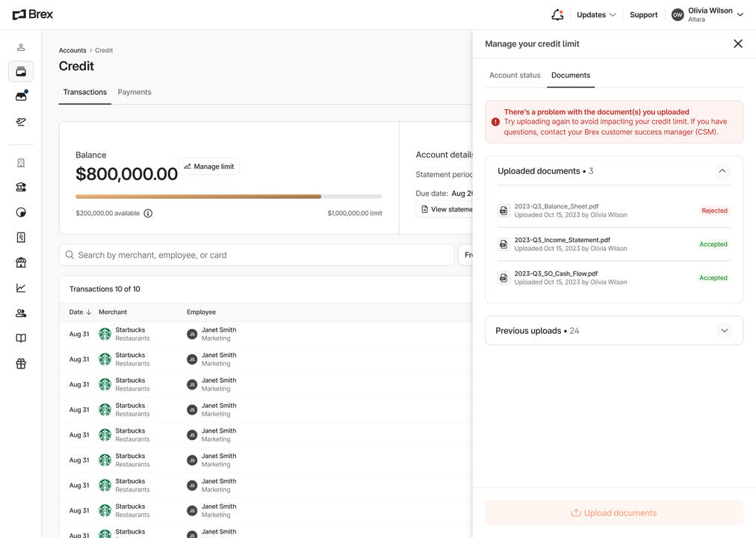Switch to the Account status tab
This screenshot has height=538, width=756.
tap(515, 75)
